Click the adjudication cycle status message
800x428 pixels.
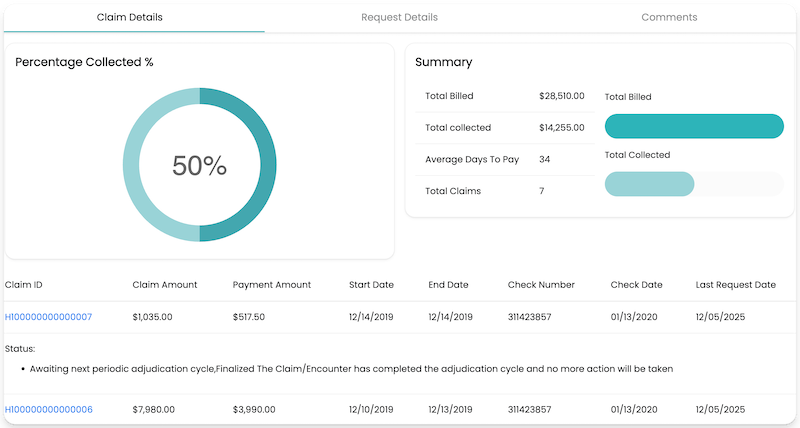[x=351, y=369]
